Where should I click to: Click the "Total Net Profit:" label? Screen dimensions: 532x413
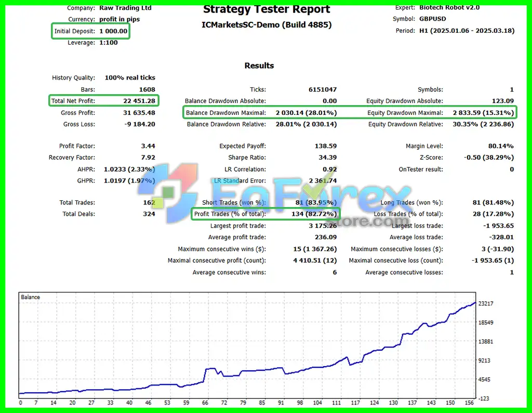73,101
